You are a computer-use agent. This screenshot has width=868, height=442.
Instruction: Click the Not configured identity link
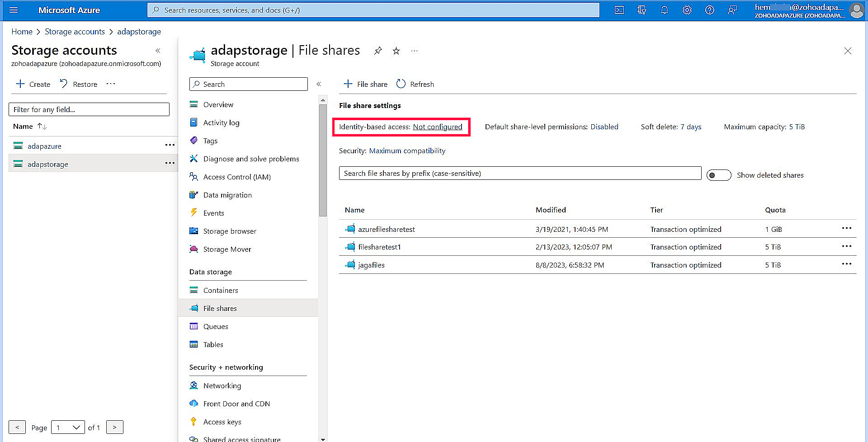[437, 127]
